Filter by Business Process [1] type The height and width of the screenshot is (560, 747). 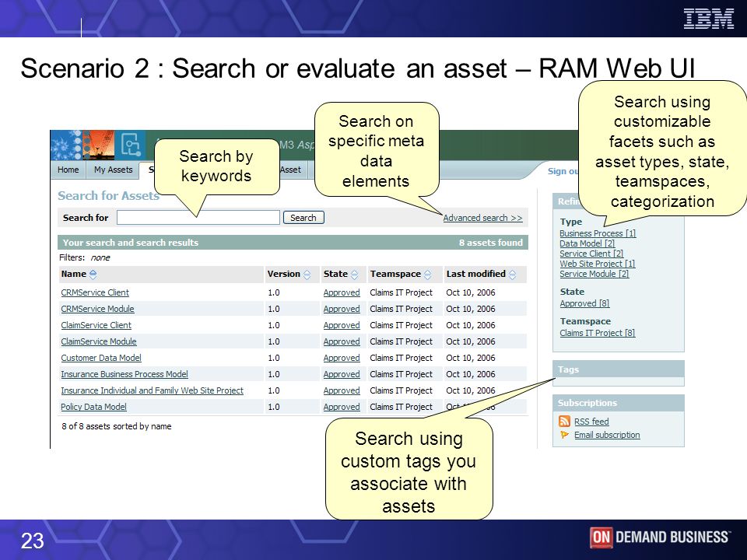pyautogui.click(x=598, y=233)
